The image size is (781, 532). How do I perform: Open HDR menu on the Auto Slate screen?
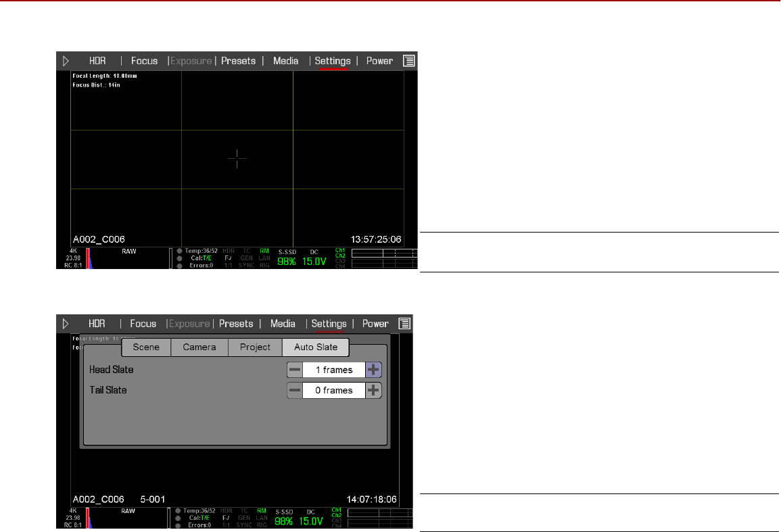click(x=97, y=324)
